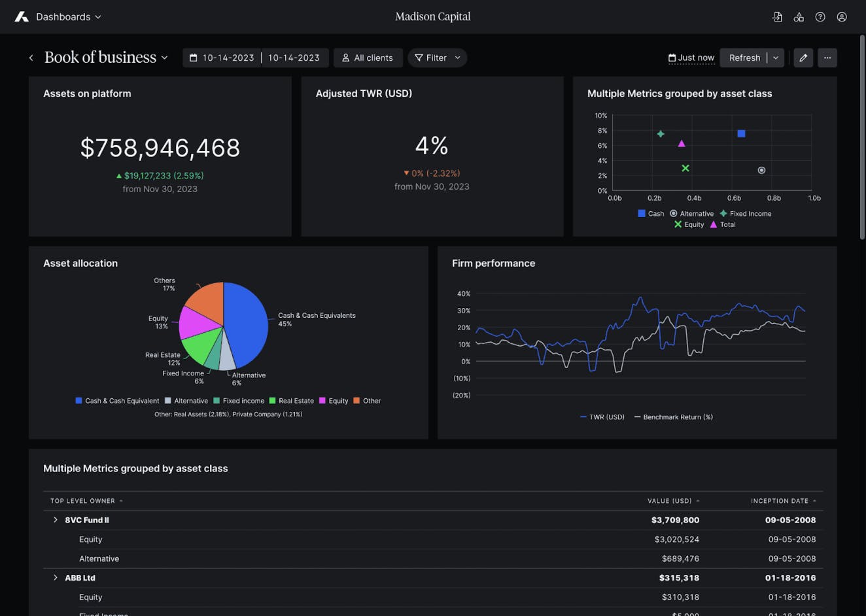Image resolution: width=866 pixels, height=616 pixels.
Task: Open the help question mark icon
Action: tap(820, 17)
